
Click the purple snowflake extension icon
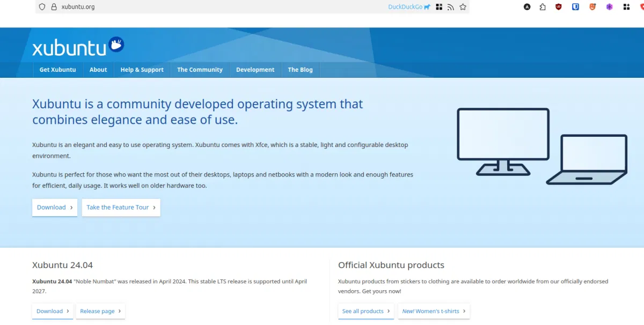coord(610,7)
